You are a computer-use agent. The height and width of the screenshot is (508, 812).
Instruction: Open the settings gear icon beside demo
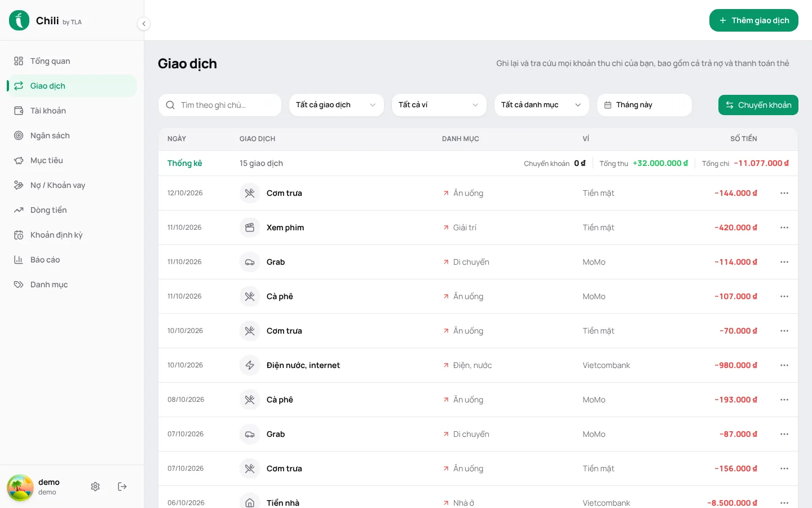coord(95,487)
